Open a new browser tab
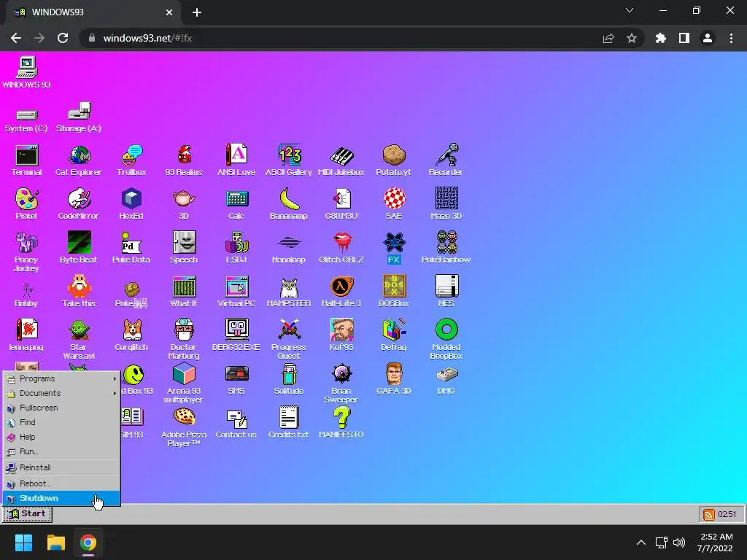This screenshot has height=560, width=747. coord(197,12)
